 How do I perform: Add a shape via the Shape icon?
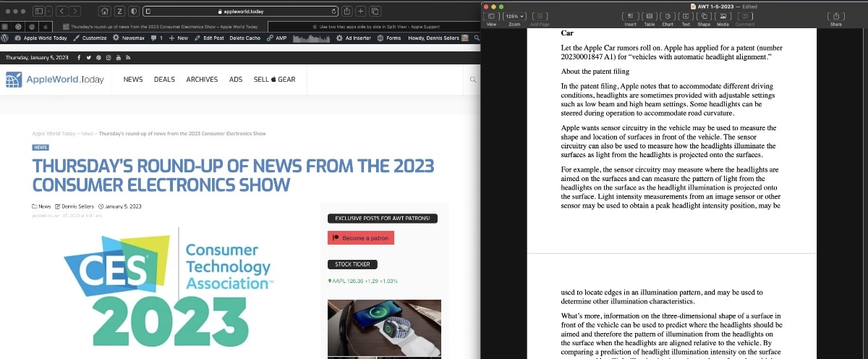704,16
